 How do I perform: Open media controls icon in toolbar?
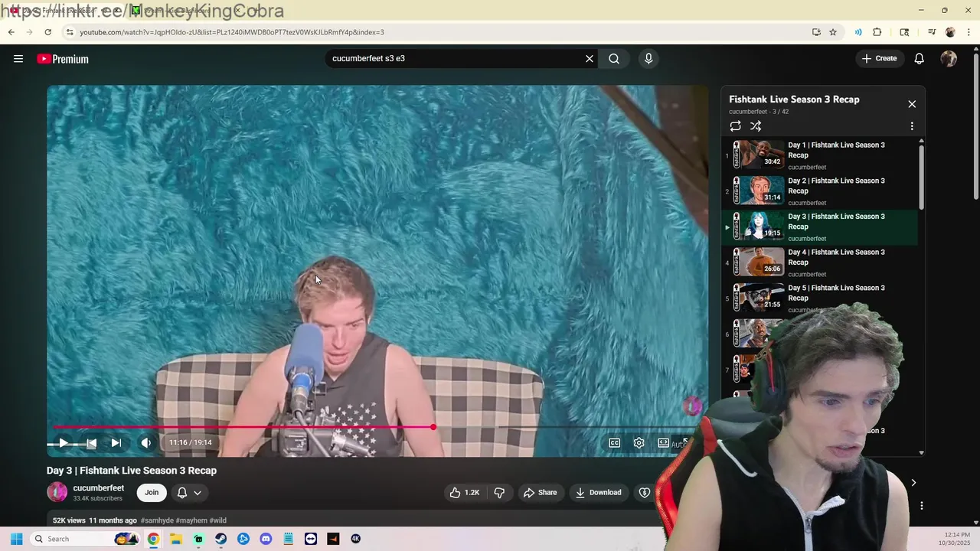(x=932, y=32)
